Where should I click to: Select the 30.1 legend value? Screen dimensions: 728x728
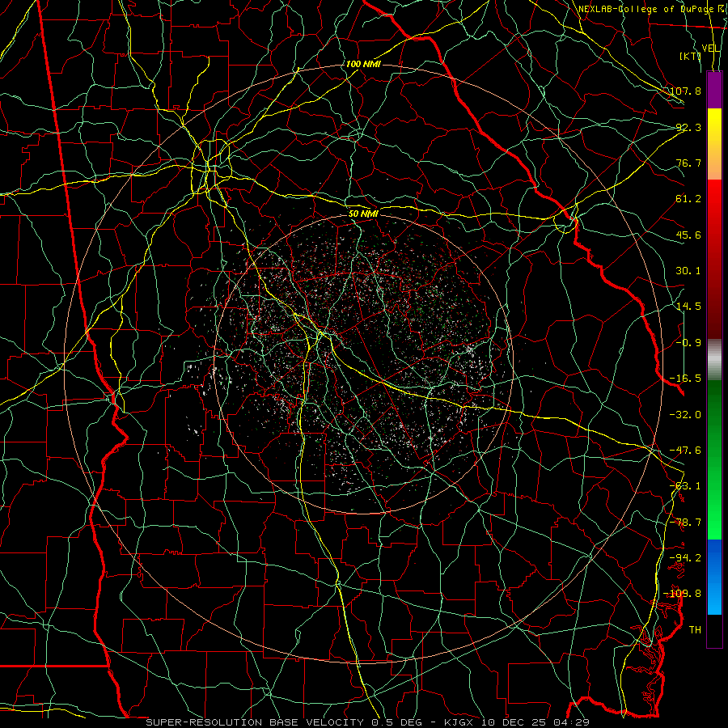pos(689,271)
